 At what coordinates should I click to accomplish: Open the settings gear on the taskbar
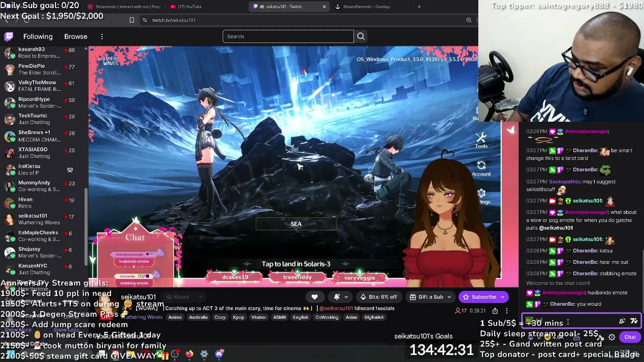coord(204,354)
